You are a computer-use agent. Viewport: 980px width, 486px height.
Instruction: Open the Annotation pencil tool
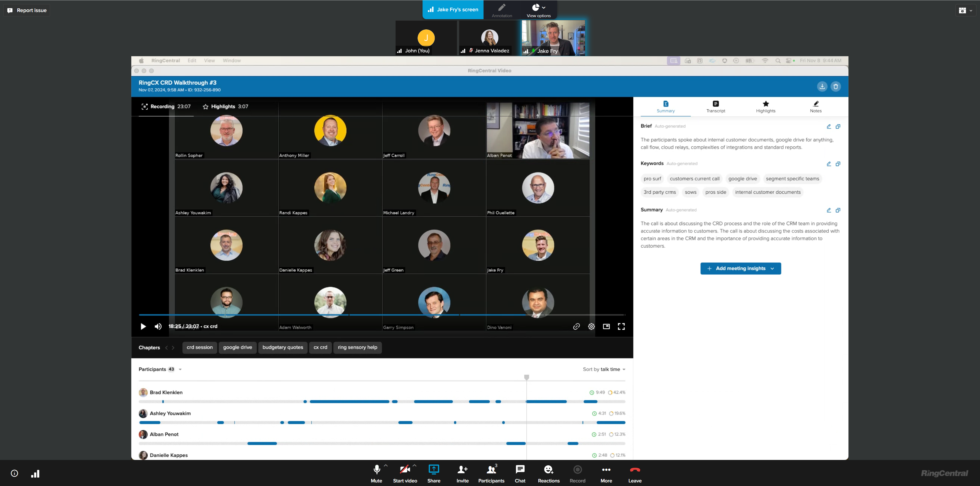tap(502, 10)
